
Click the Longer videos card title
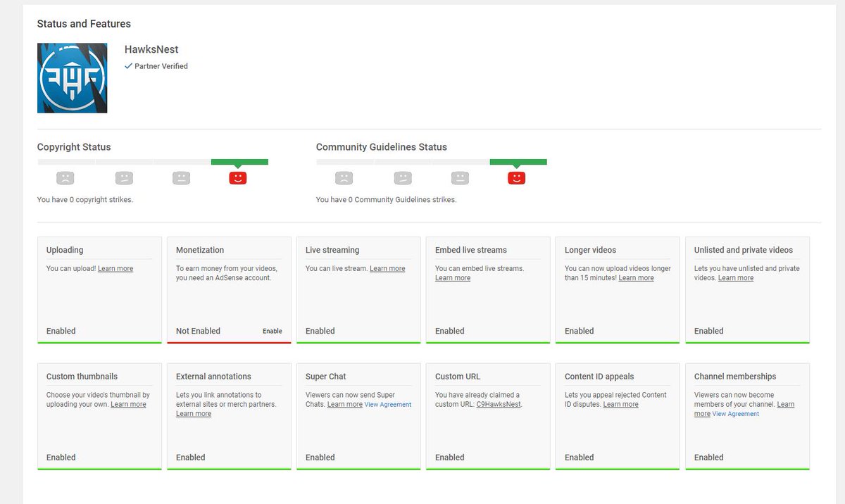coord(590,250)
